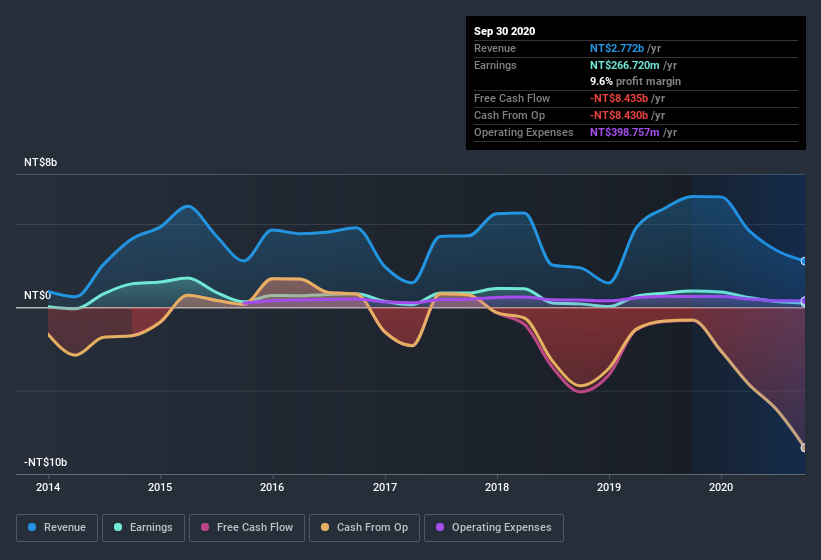Viewport: 821px width, 560px height.
Task: Click the NT$8b y-axis label
Action: point(40,162)
